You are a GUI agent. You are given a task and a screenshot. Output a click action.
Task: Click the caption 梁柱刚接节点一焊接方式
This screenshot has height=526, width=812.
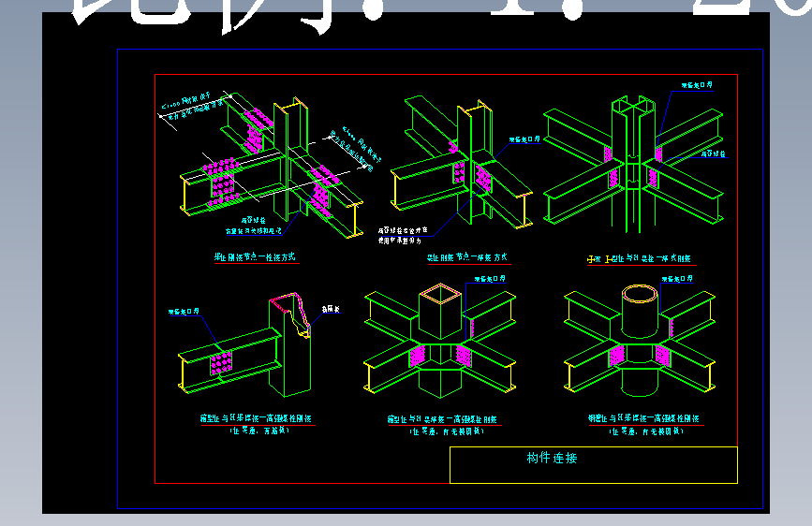pos(467,257)
